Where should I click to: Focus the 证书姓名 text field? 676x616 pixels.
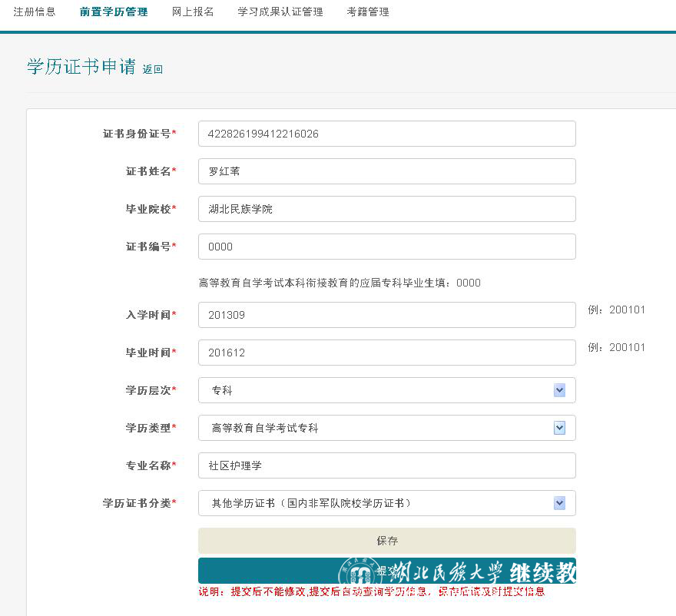tap(386, 171)
